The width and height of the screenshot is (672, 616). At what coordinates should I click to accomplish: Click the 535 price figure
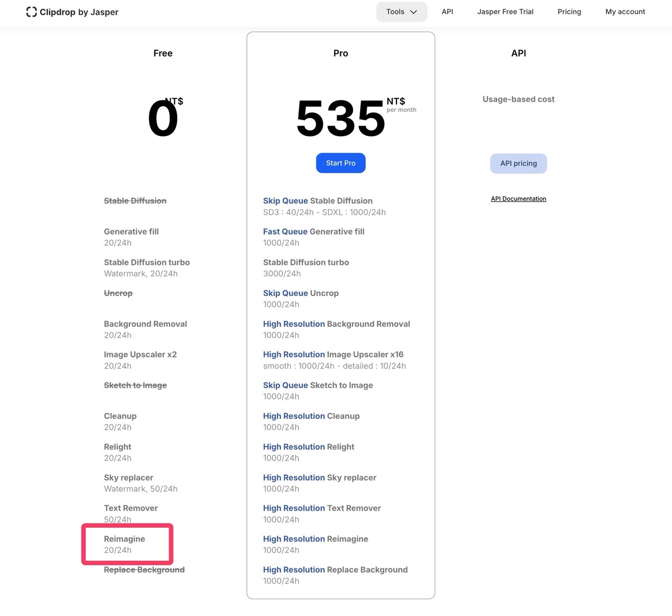click(x=341, y=119)
